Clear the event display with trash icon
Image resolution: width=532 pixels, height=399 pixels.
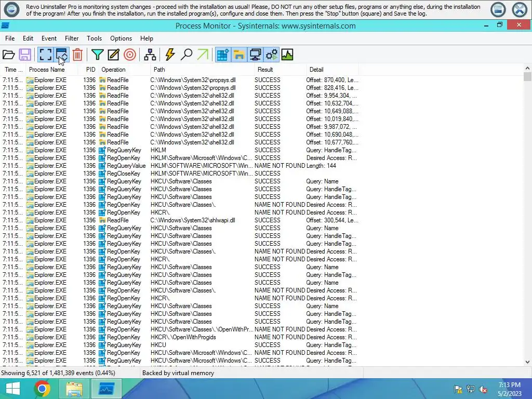77,55
